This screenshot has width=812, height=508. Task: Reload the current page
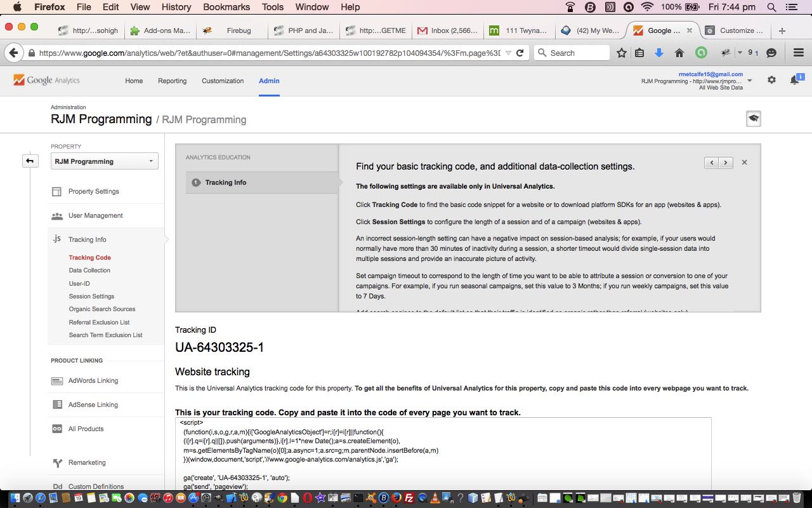pos(520,53)
